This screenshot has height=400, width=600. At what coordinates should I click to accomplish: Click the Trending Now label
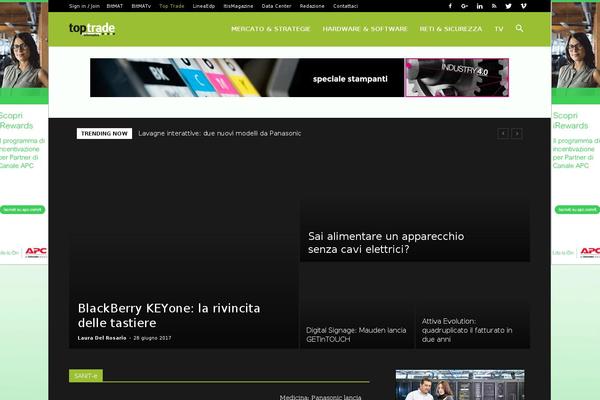[x=104, y=134]
